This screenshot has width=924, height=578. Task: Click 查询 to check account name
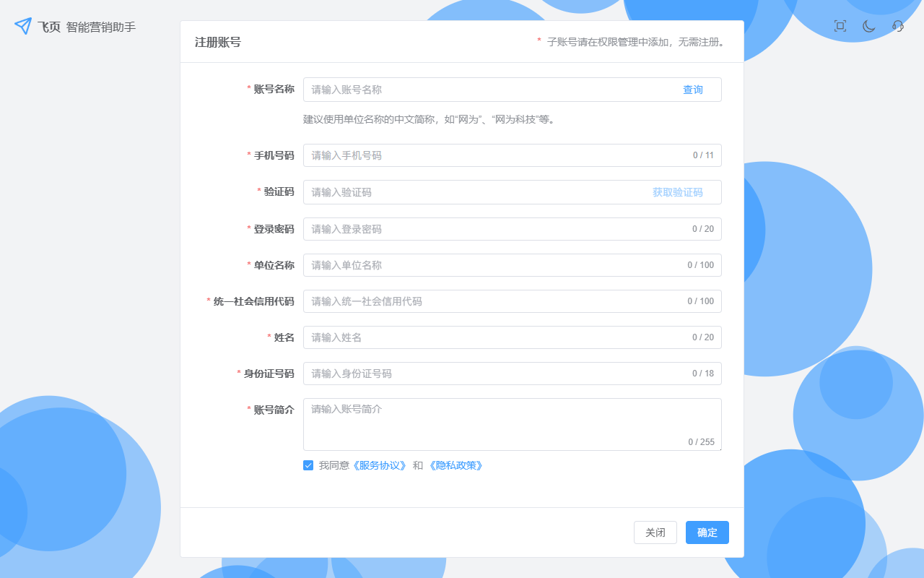click(692, 90)
